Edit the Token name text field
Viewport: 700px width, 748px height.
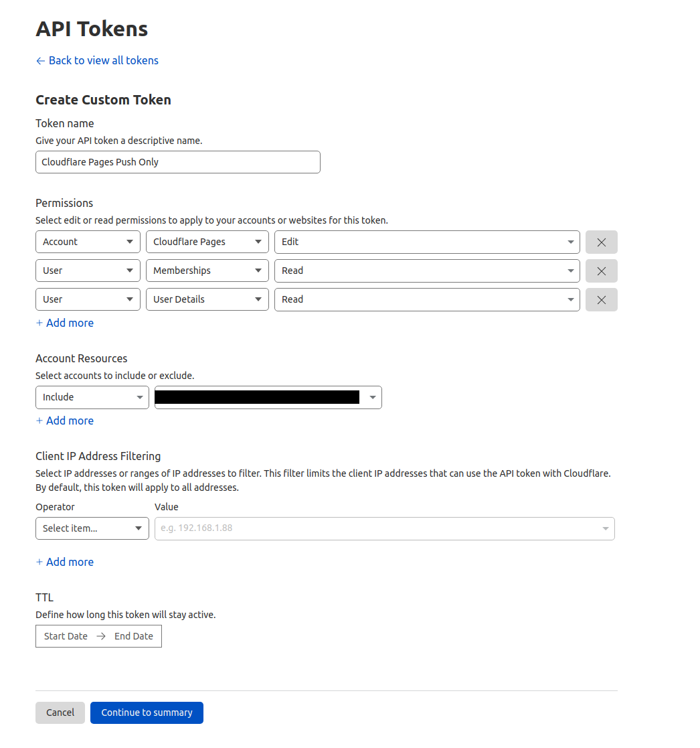tap(177, 162)
